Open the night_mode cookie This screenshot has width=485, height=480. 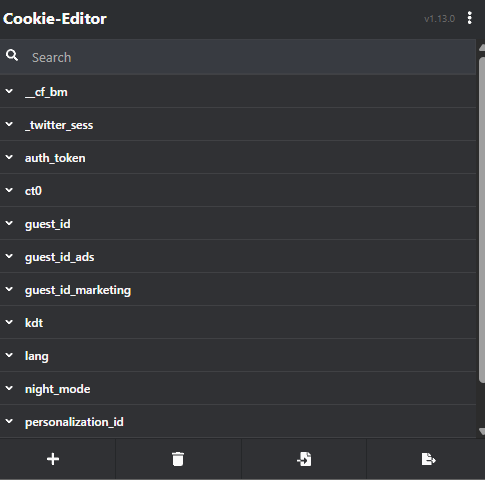[x=238, y=388]
